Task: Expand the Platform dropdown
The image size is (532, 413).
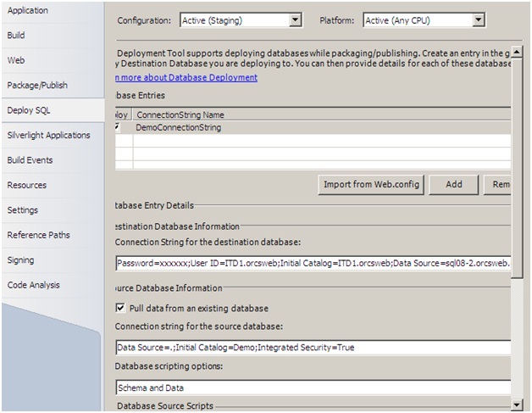Action: pos(479,20)
